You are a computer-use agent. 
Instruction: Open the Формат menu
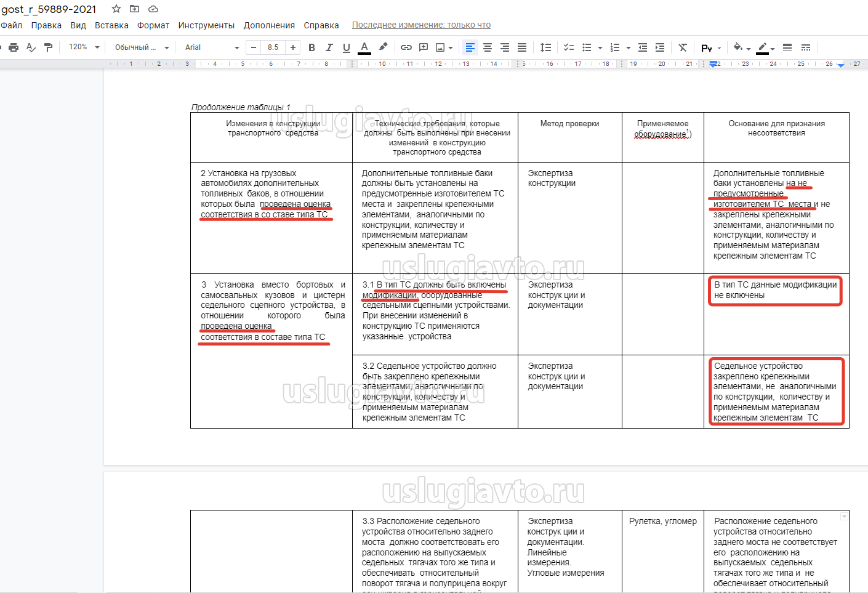click(x=153, y=25)
